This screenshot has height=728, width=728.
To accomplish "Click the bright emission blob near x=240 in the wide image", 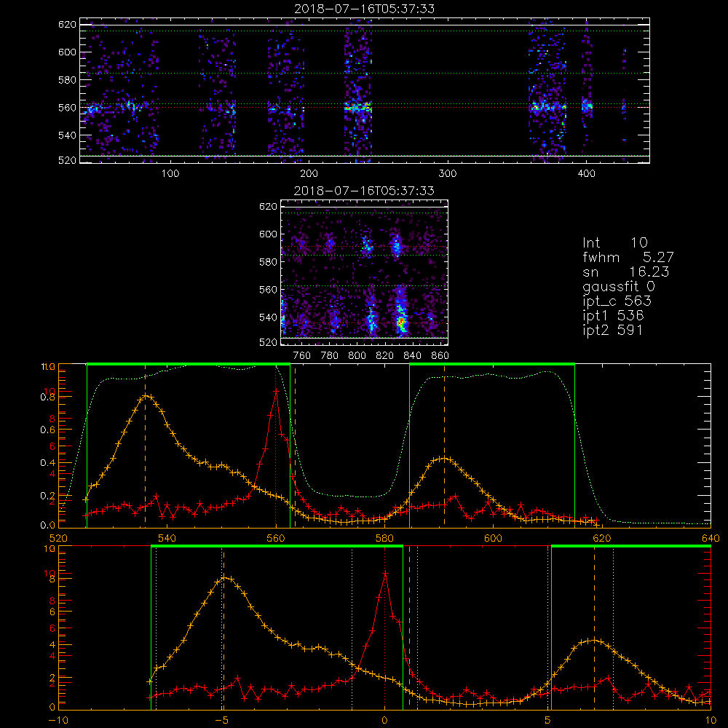I will click(358, 108).
